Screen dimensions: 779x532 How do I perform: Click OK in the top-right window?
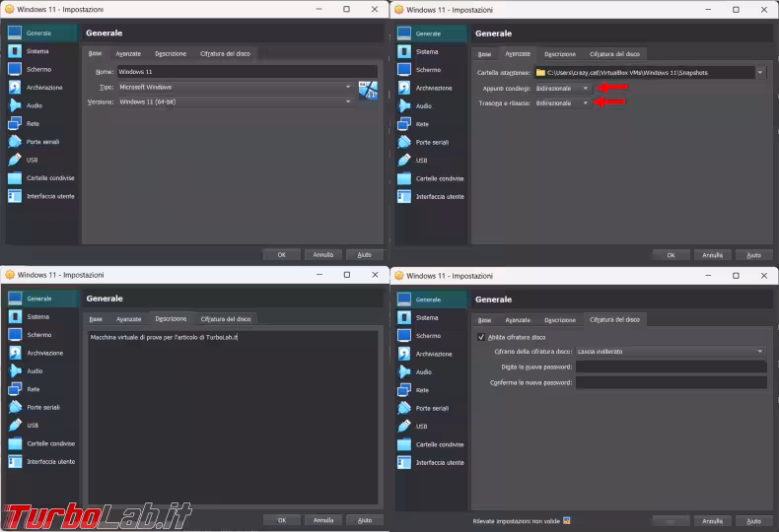tap(672, 255)
